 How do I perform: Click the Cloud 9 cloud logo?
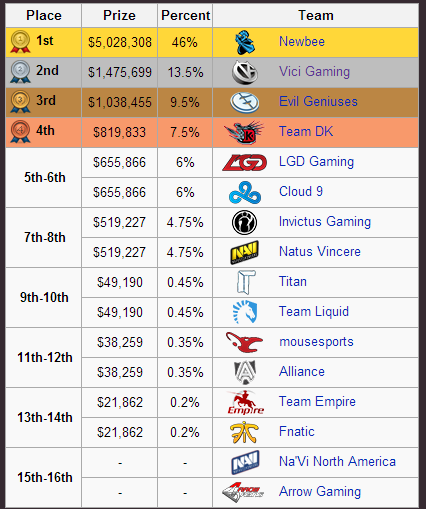tap(245, 192)
